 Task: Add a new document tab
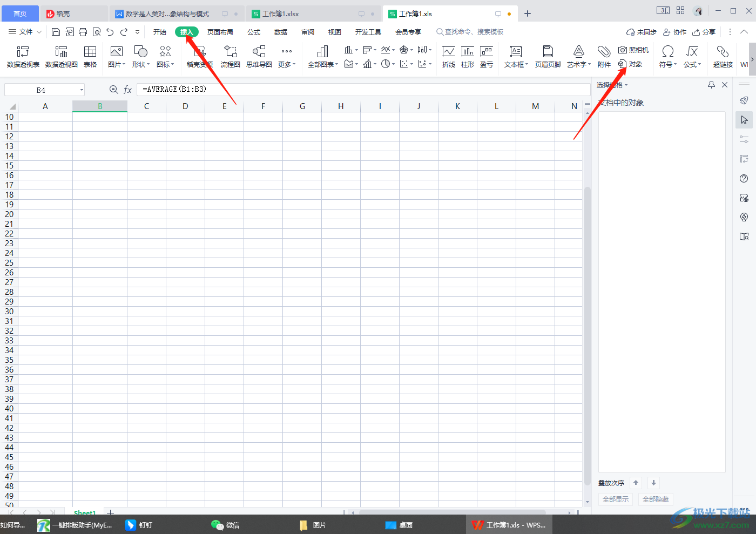[528, 13]
